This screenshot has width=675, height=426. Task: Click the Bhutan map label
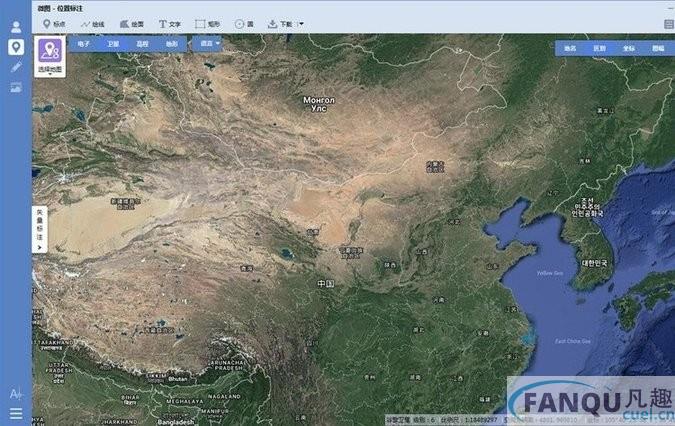tap(178, 379)
